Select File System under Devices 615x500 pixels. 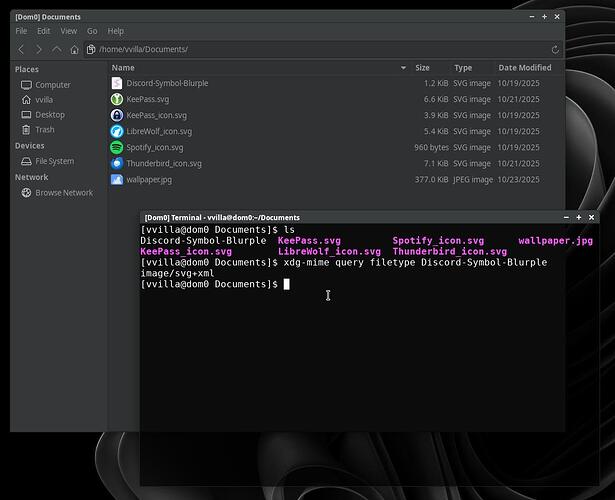tap(55, 161)
